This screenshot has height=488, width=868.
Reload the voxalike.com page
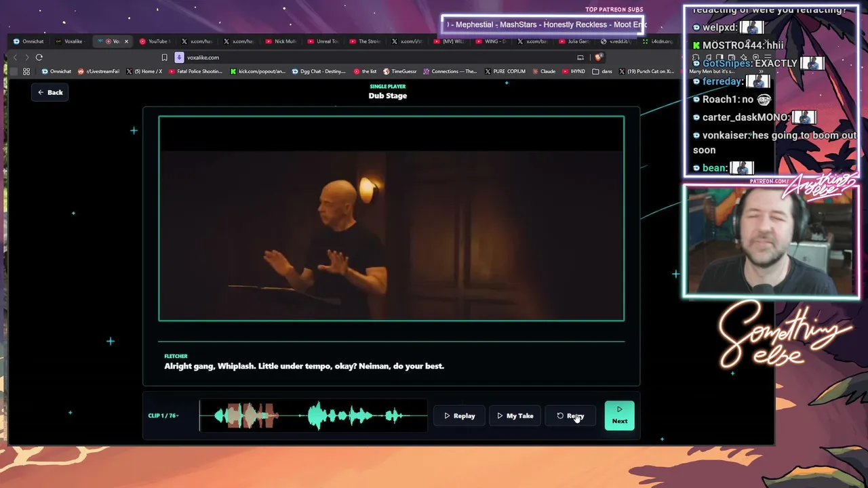(39, 58)
